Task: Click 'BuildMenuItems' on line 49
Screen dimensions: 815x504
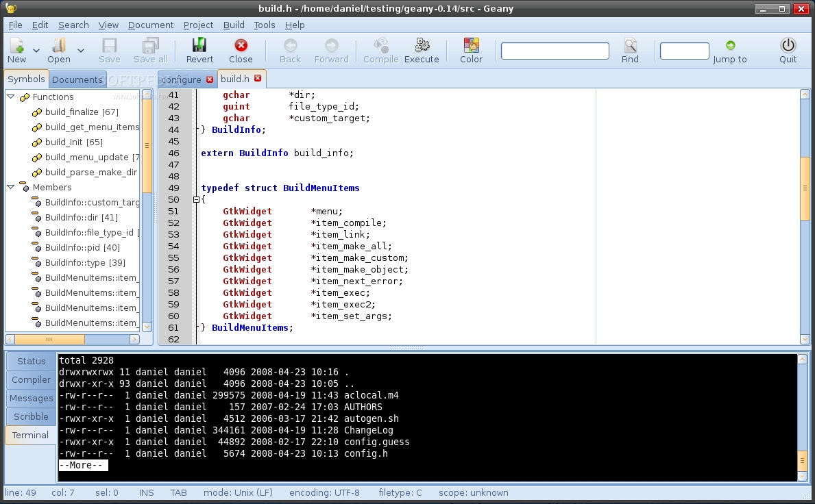Action: click(x=321, y=188)
